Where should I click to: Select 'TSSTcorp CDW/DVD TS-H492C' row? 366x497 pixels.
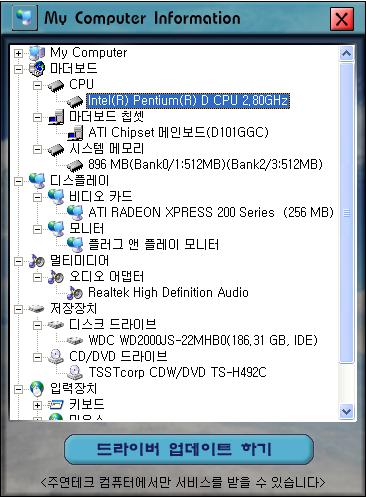177,373
